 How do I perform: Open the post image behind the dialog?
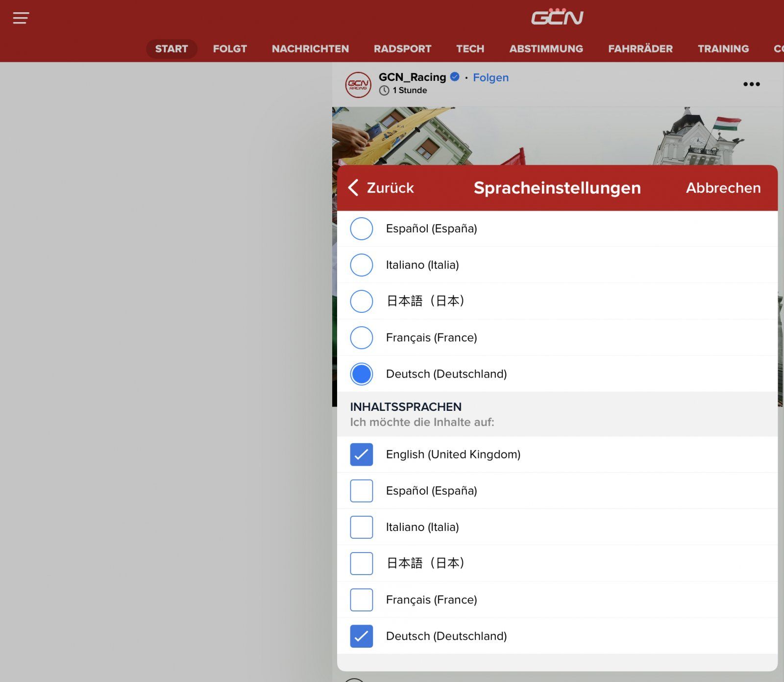559,135
